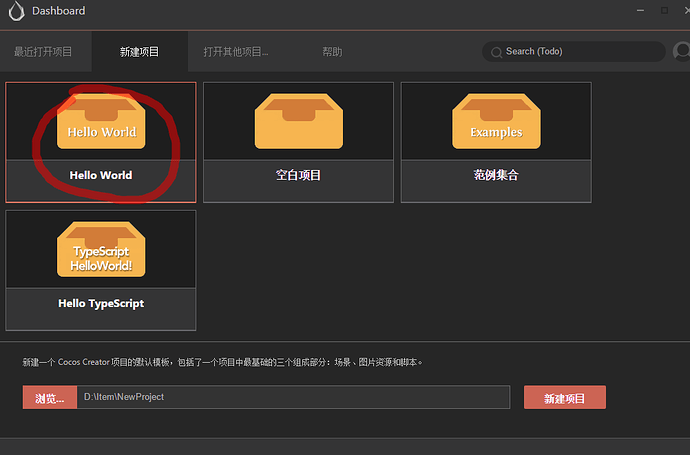Click the Hello TypeScript card label
The image size is (690, 455).
coord(101,304)
